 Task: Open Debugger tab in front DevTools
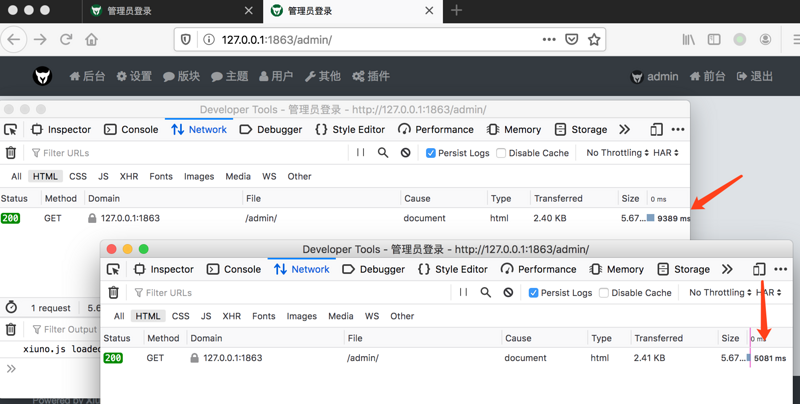click(x=373, y=269)
